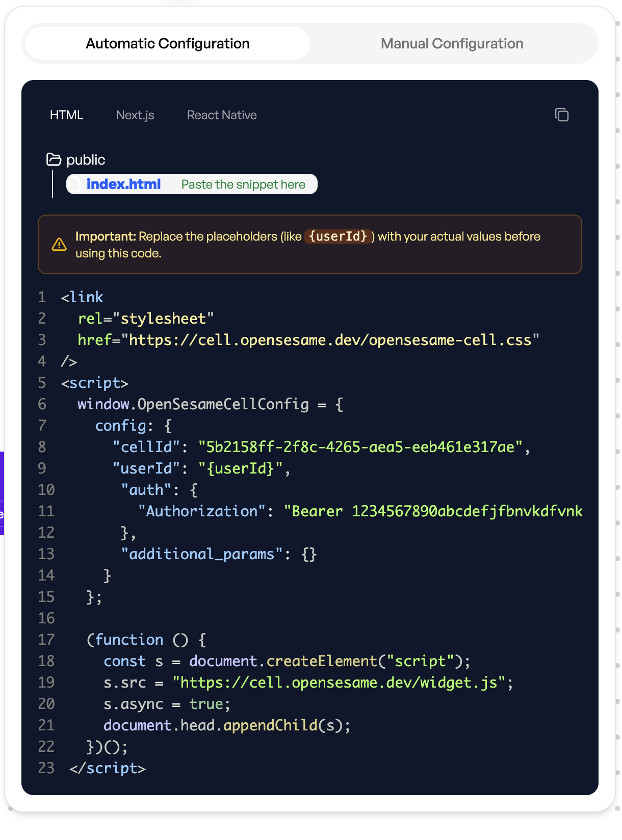Click the widget.js URL string
Image resolution: width=622 pixels, height=840 pixels.
(x=339, y=682)
